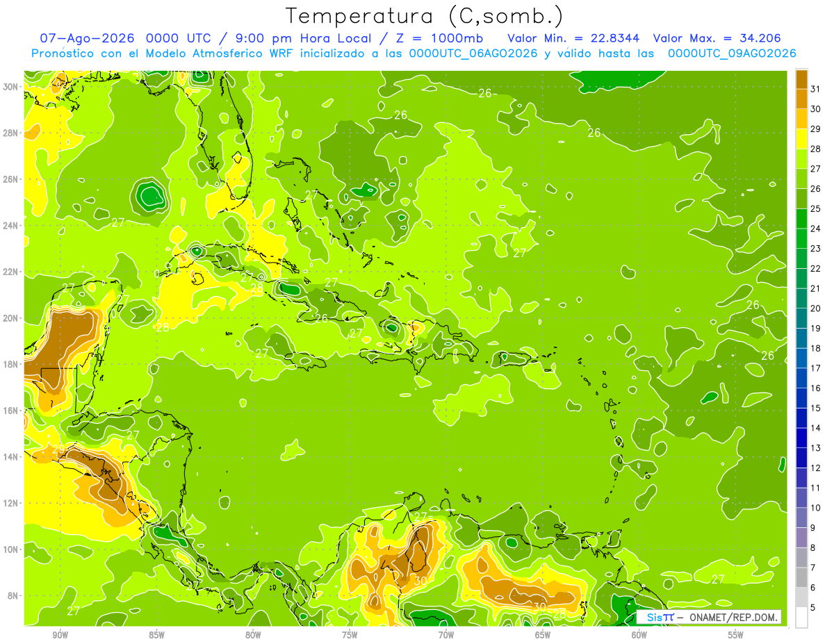Click value 12 on the color legend
834x644 pixels.
click(x=816, y=468)
